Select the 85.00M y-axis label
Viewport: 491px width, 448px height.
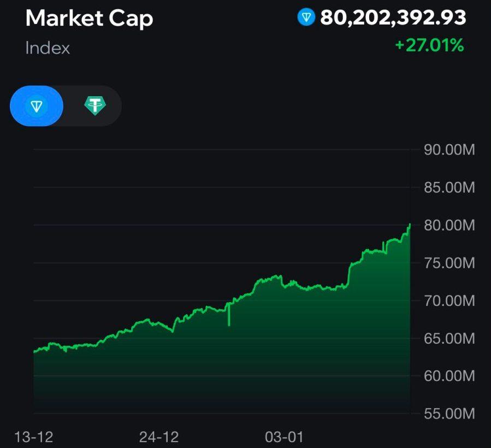click(449, 188)
